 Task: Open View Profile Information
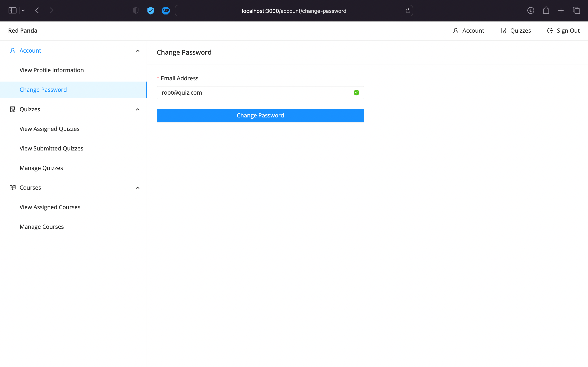(51, 70)
